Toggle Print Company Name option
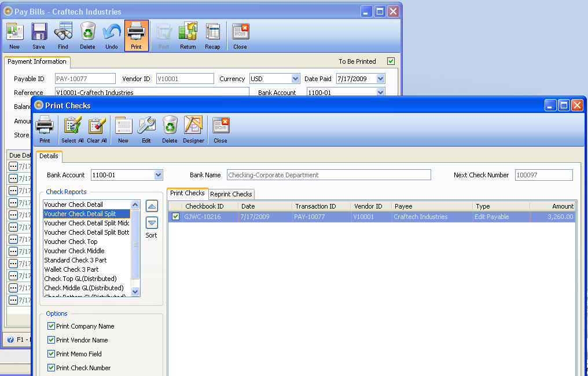This screenshot has width=588, height=376. (52, 326)
